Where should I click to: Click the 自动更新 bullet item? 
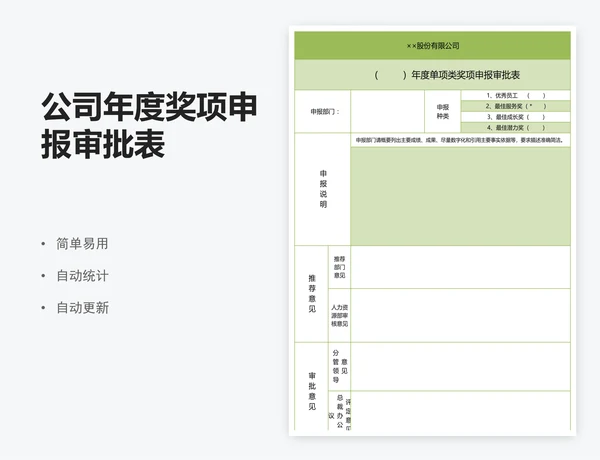click(82, 307)
